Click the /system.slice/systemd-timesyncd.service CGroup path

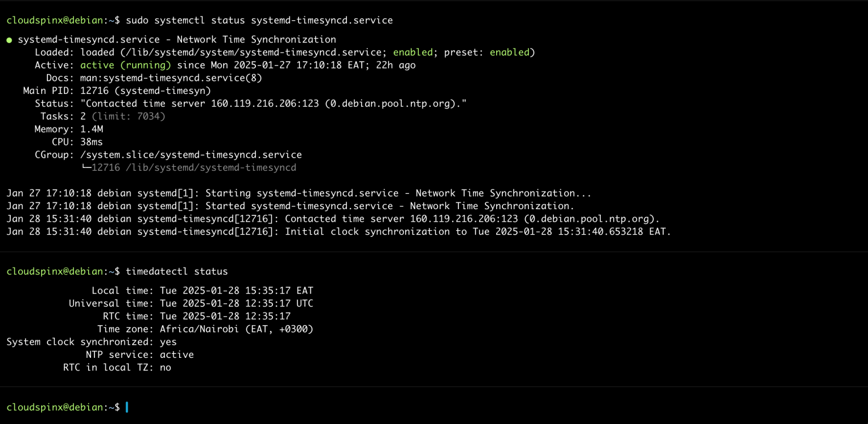(x=191, y=155)
